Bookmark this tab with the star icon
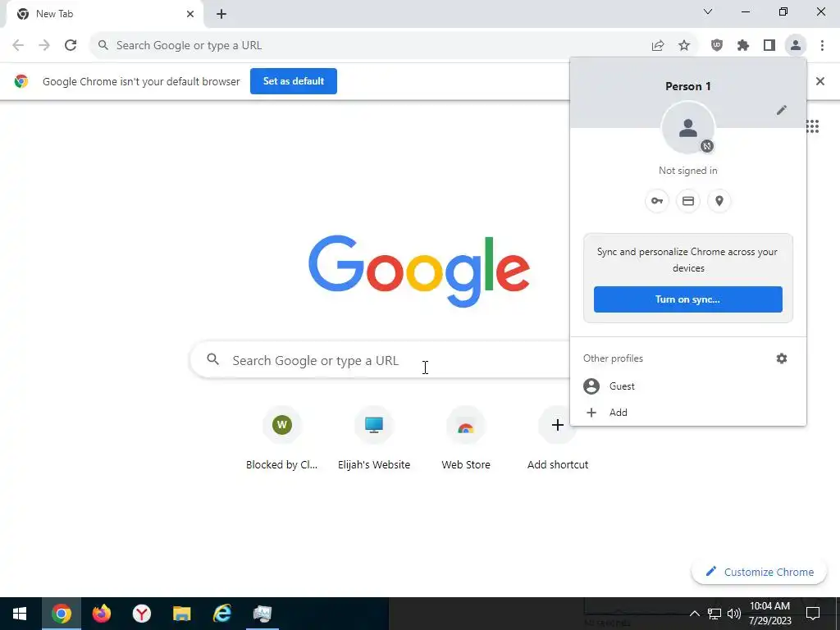Screen dimensions: 840x630 pyautogui.click(x=684, y=46)
